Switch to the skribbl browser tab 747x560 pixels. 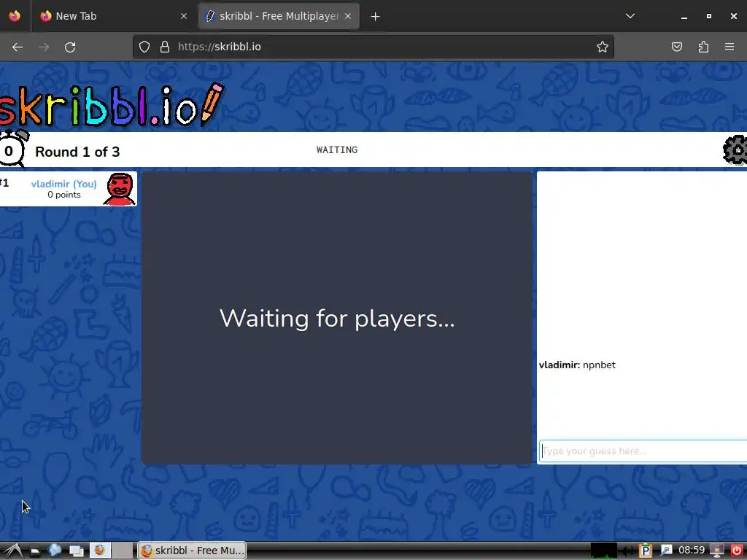click(278, 16)
